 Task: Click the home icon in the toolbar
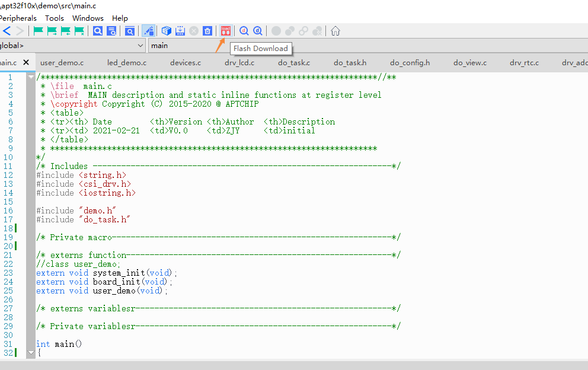coord(335,31)
